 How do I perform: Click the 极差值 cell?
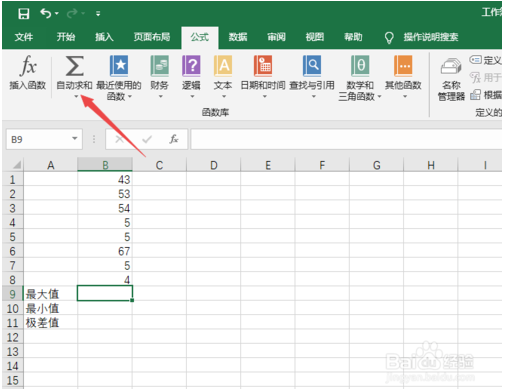pos(51,323)
